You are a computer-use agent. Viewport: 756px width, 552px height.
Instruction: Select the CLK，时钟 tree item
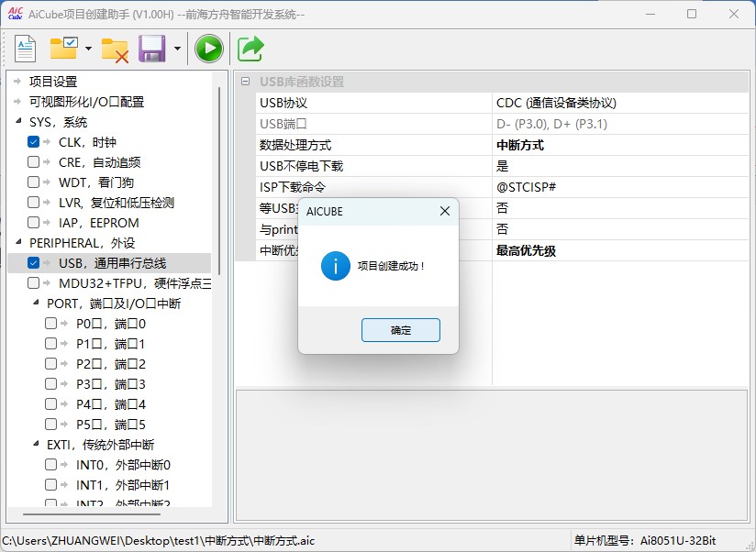[x=87, y=142]
